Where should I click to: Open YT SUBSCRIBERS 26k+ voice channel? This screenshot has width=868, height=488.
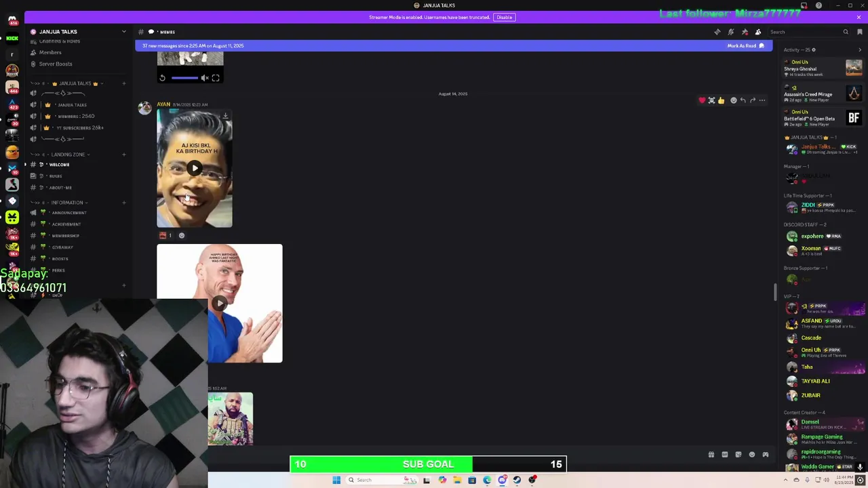[x=78, y=128]
